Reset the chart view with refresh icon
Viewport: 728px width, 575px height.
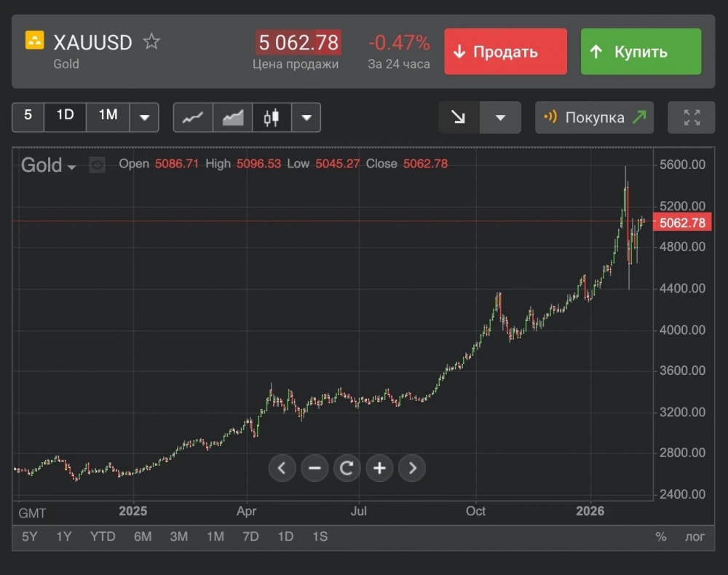(x=347, y=468)
